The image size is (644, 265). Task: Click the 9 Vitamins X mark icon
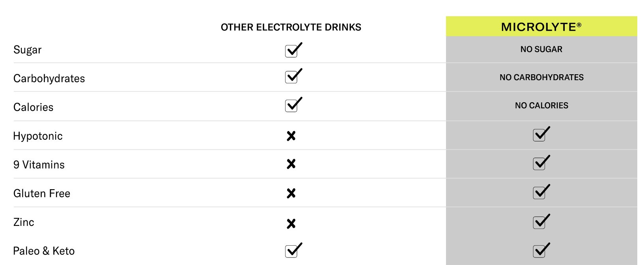coord(291,164)
